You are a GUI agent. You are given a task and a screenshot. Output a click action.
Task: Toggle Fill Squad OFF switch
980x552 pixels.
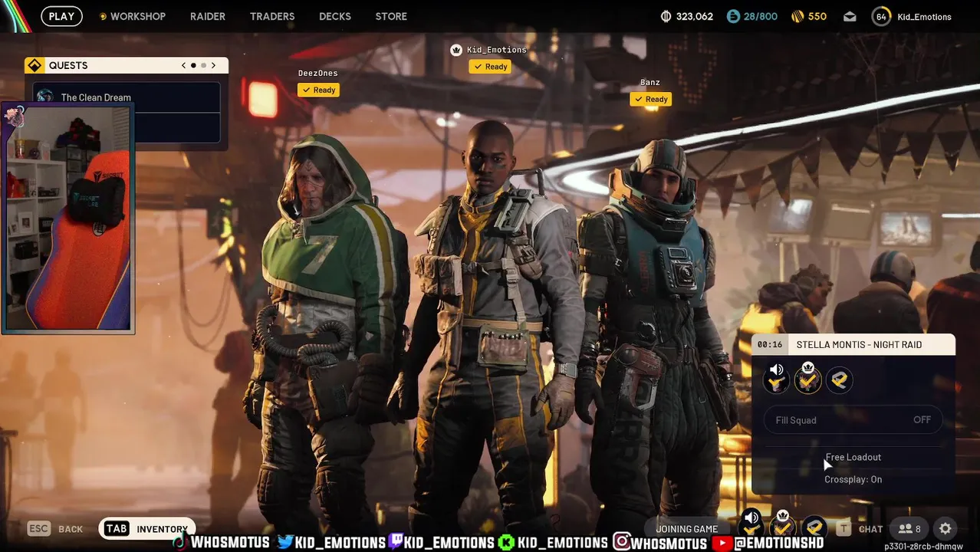click(x=853, y=419)
